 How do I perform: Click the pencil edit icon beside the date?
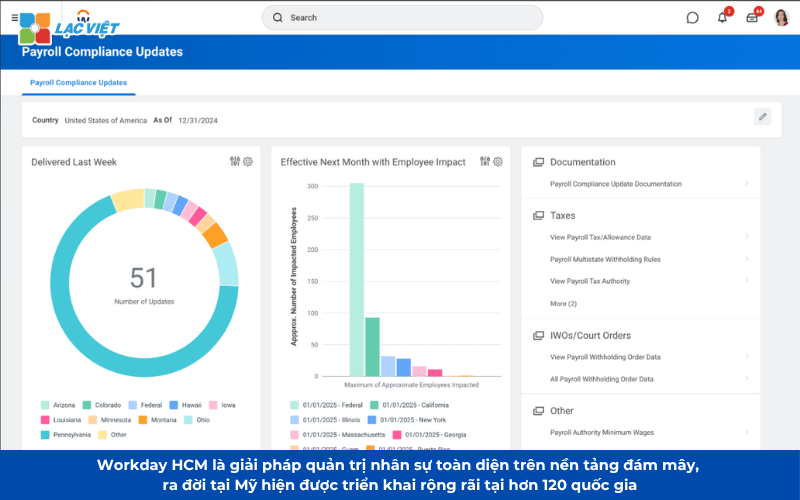click(x=763, y=117)
